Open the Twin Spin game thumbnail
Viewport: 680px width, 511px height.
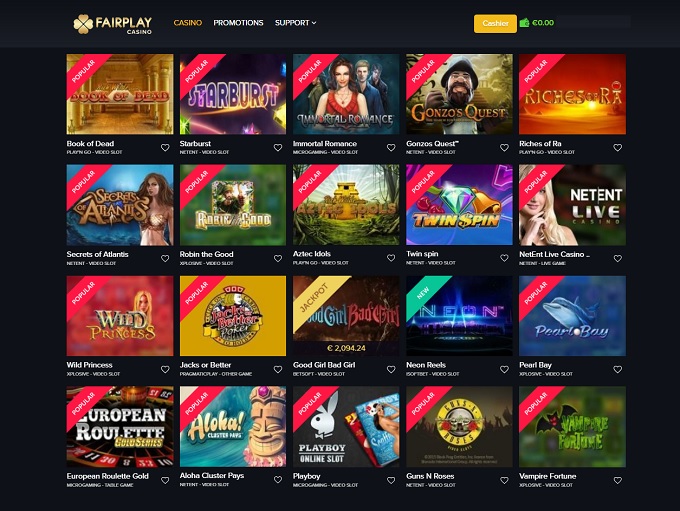(x=459, y=205)
